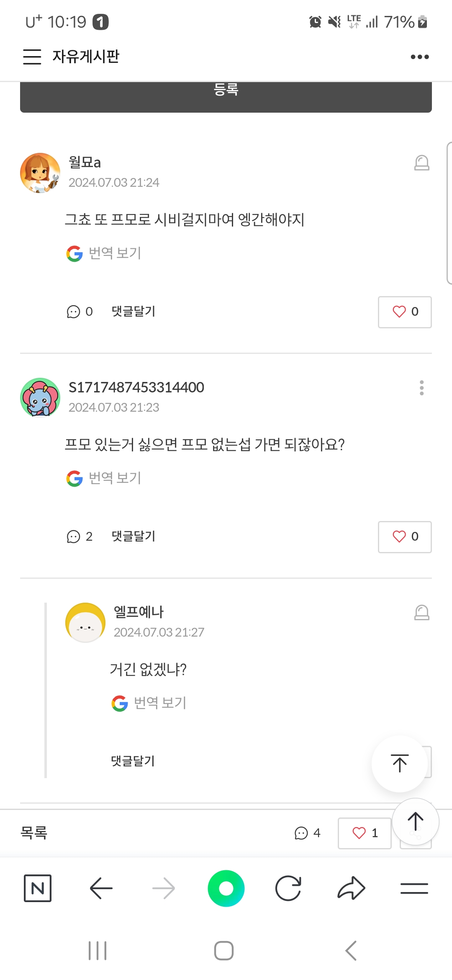Share this page using the share arrow
Screen dimensions: 452x980
tap(351, 888)
